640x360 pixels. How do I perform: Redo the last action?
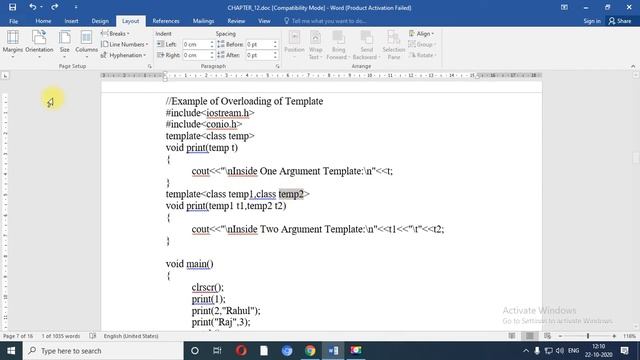point(54,7)
